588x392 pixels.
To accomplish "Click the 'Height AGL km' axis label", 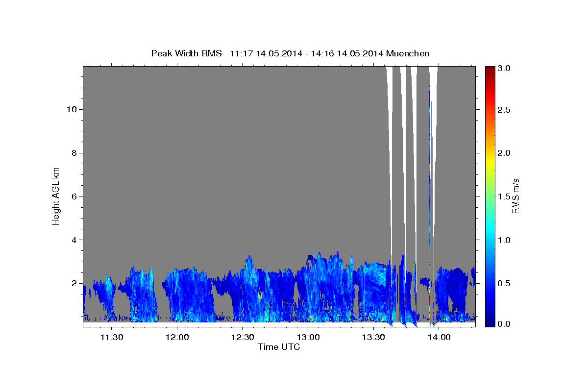I will 56,196.
